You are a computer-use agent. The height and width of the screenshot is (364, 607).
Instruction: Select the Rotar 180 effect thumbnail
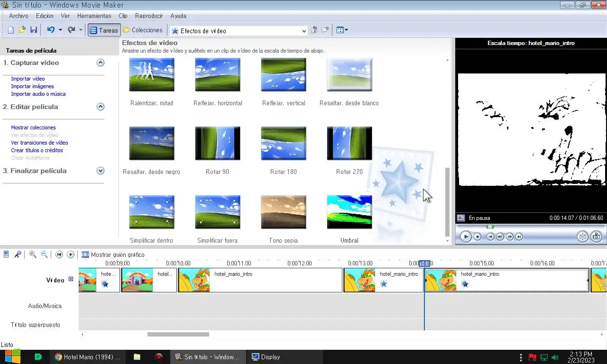point(284,143)
